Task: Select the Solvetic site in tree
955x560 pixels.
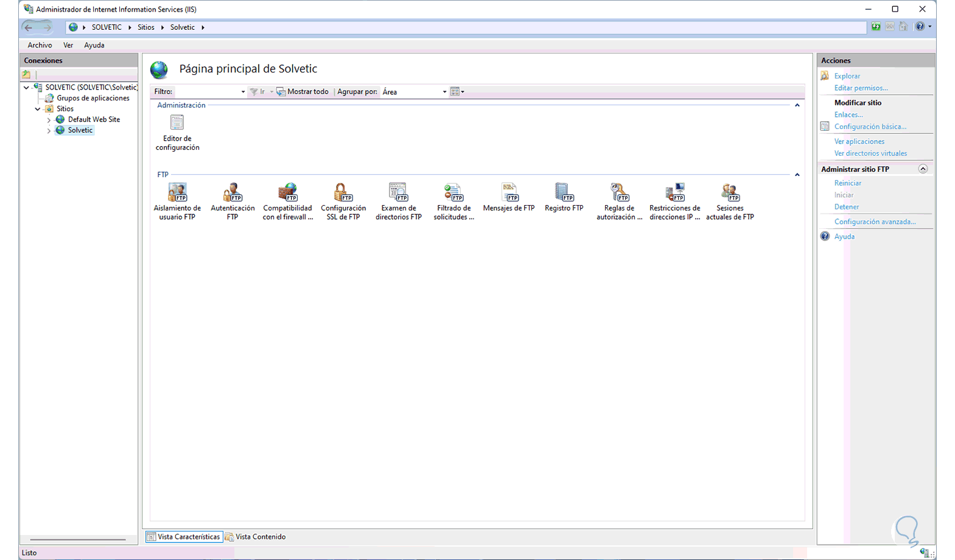Action: tap(80, 130)
